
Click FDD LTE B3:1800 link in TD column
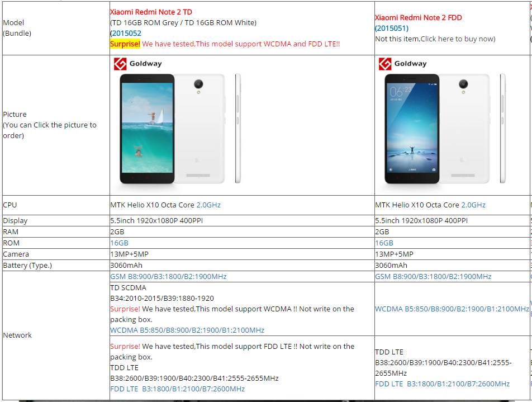click(178, 389)
